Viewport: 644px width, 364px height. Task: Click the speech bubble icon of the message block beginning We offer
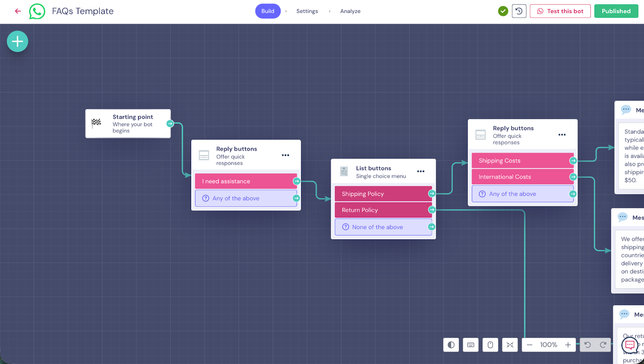[x=623, y=217]
